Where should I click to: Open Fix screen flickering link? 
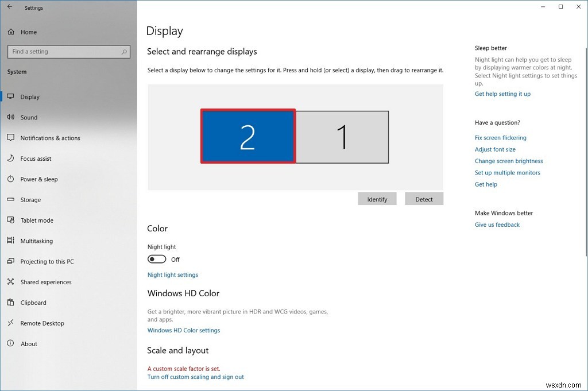tap(501, 138)
